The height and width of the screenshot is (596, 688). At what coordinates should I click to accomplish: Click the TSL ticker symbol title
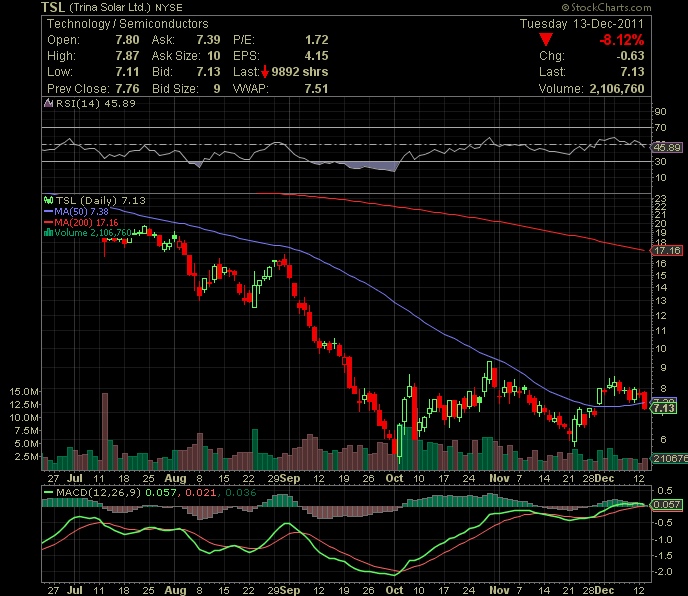coord(53,7)
